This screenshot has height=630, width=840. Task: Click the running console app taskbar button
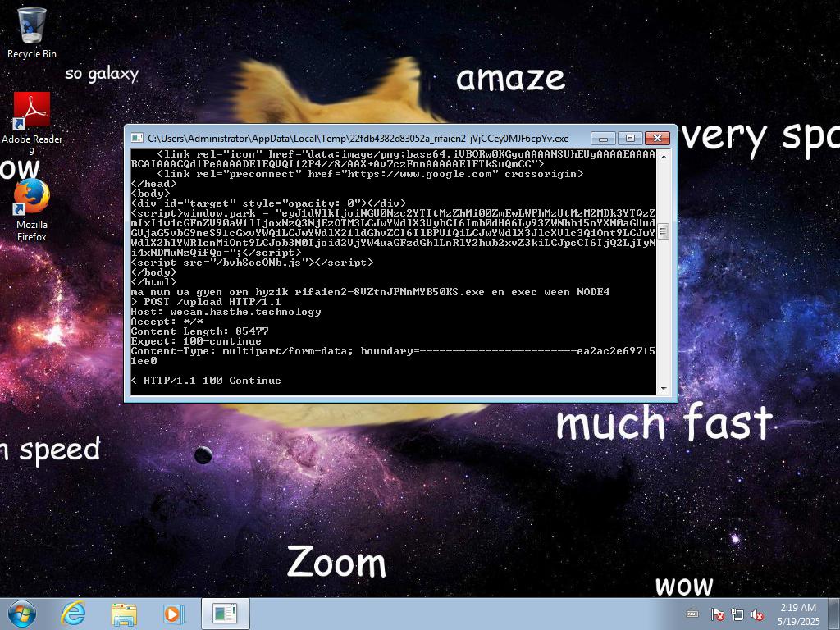(225, 614)
